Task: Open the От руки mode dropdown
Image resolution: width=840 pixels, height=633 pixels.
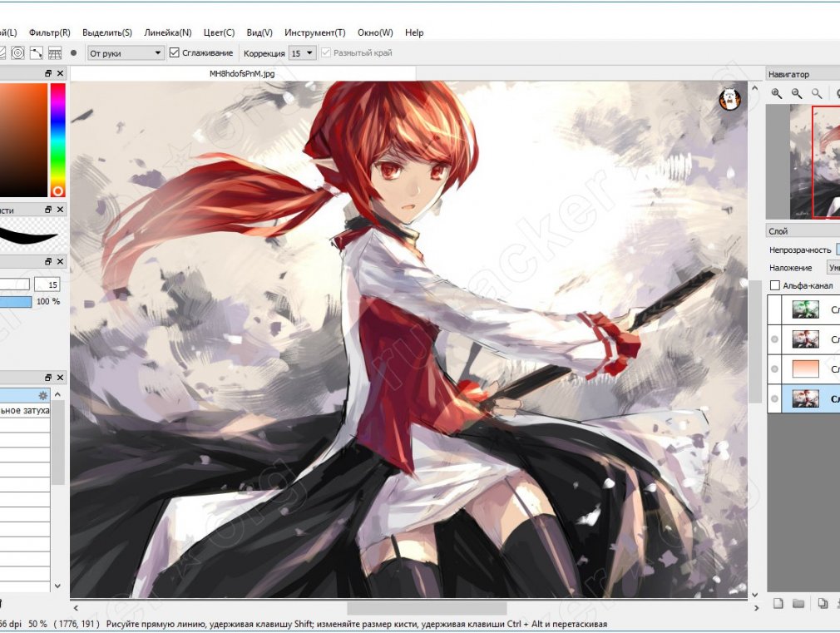Action: (126, 53)
